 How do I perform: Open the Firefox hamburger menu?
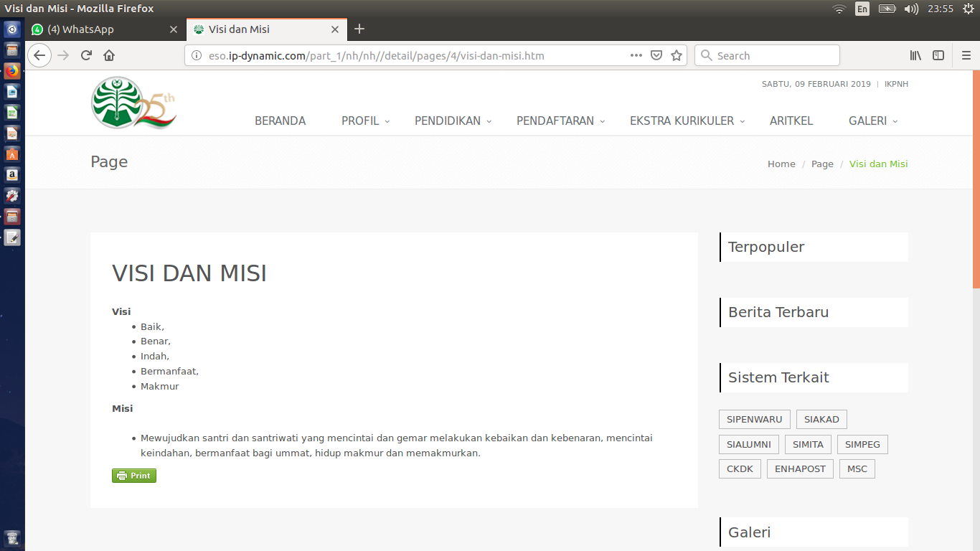point(966,55)
